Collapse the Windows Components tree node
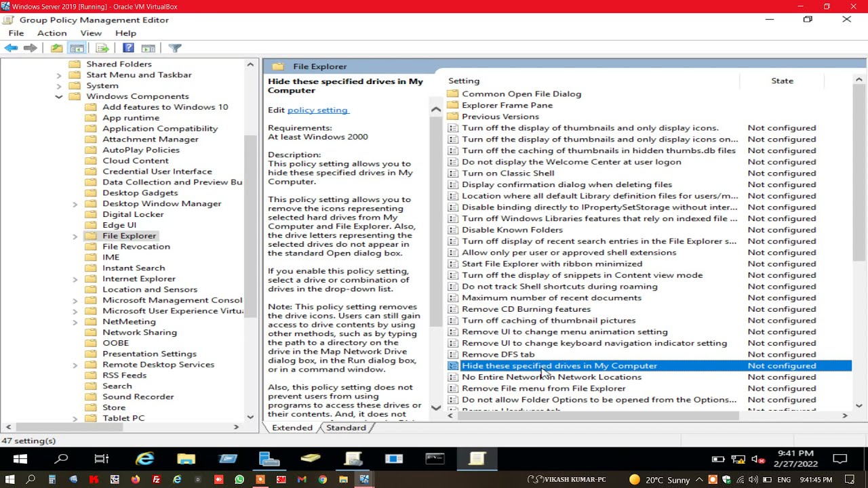The width and height of the screenshot is (868, 488). 59,96
